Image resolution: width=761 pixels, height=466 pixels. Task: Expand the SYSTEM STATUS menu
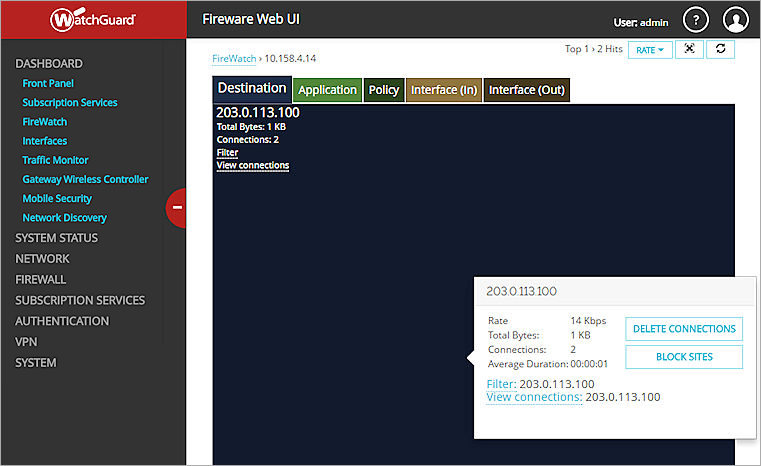(x=56, y=238)
